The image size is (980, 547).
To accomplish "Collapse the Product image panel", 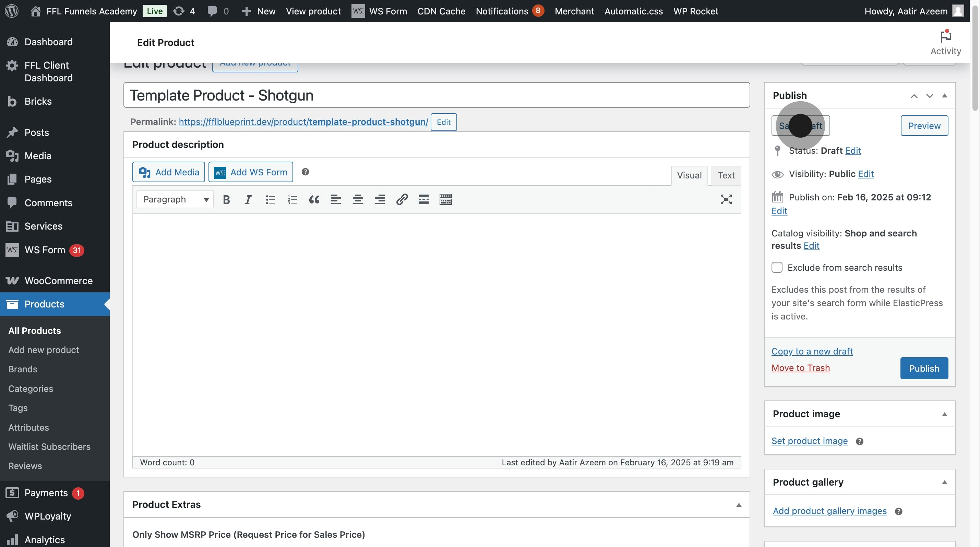I will point(944,414).
